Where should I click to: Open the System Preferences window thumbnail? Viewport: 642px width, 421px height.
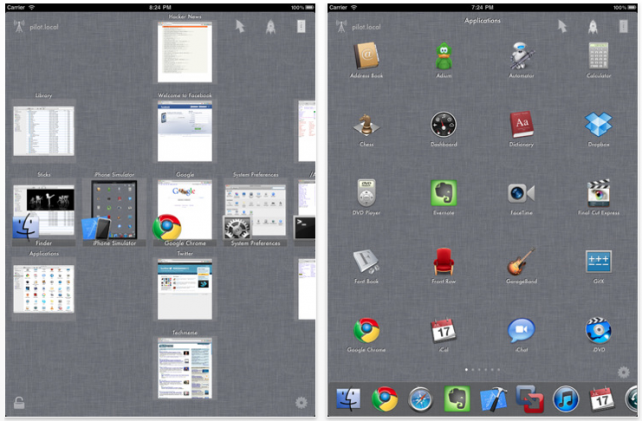[255, 210]
